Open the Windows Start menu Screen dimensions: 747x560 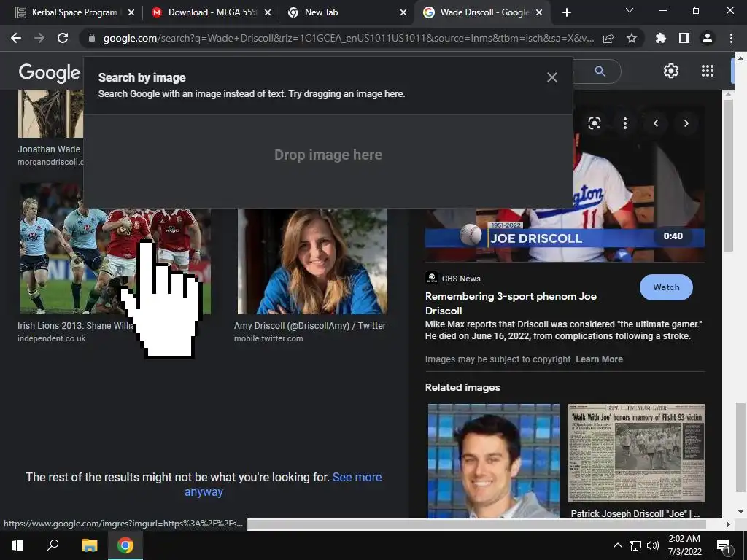click(18, 545)
